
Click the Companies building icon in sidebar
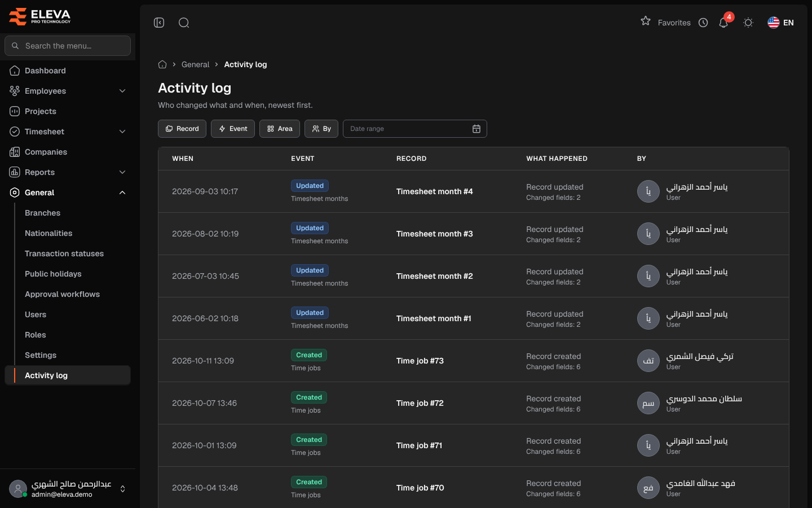point(15,152)
